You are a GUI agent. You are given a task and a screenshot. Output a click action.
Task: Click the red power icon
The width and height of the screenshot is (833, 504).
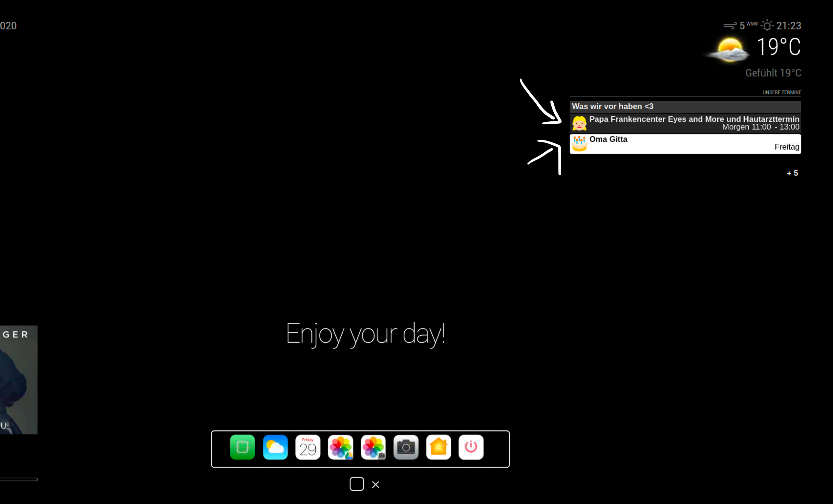tap(471, 447)
